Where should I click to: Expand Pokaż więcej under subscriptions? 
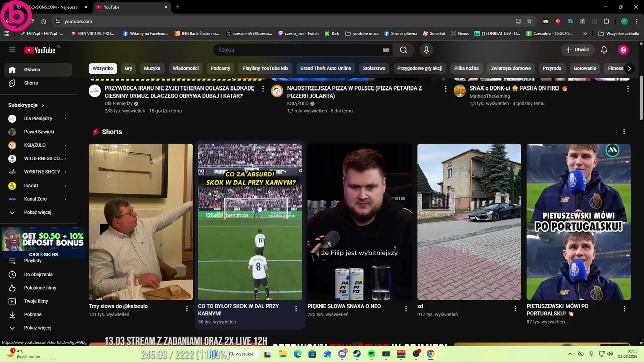point(38,212)
